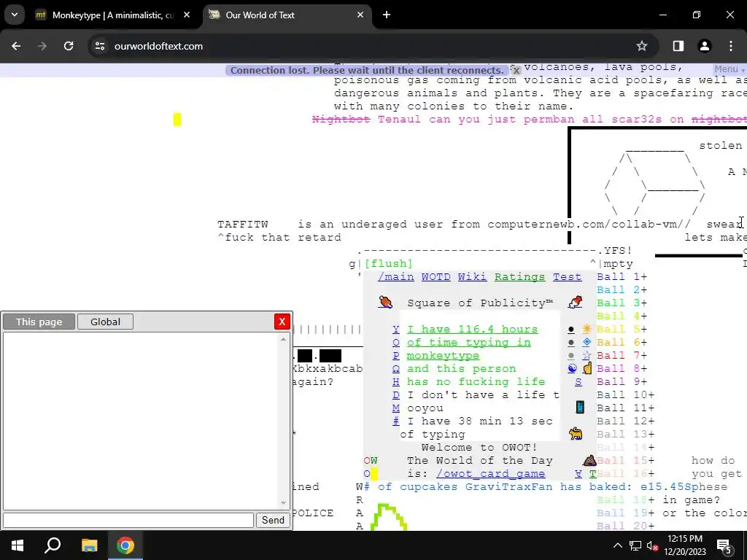The height and width of the screenshot is (560, 747).
Task: Click the solid black circle link
Action: point(571,330)
